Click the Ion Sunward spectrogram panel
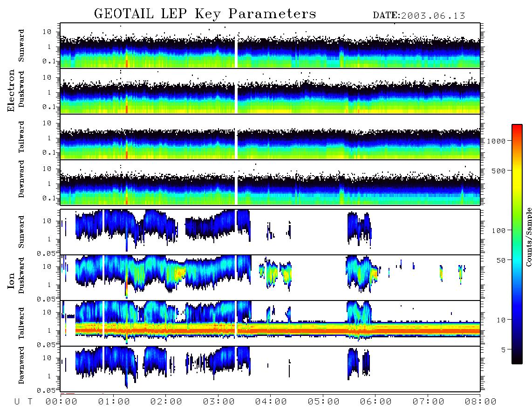 click(270, 232)
